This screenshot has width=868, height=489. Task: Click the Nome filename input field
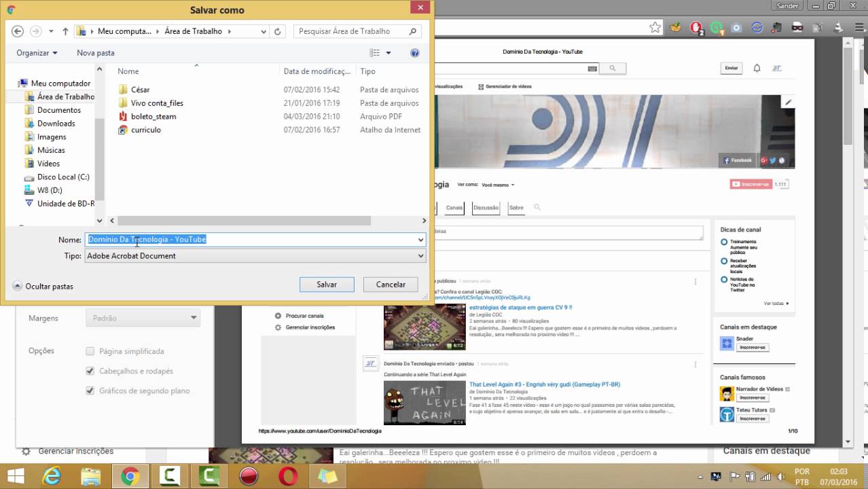pyautogui.click(x=250, y=239)
